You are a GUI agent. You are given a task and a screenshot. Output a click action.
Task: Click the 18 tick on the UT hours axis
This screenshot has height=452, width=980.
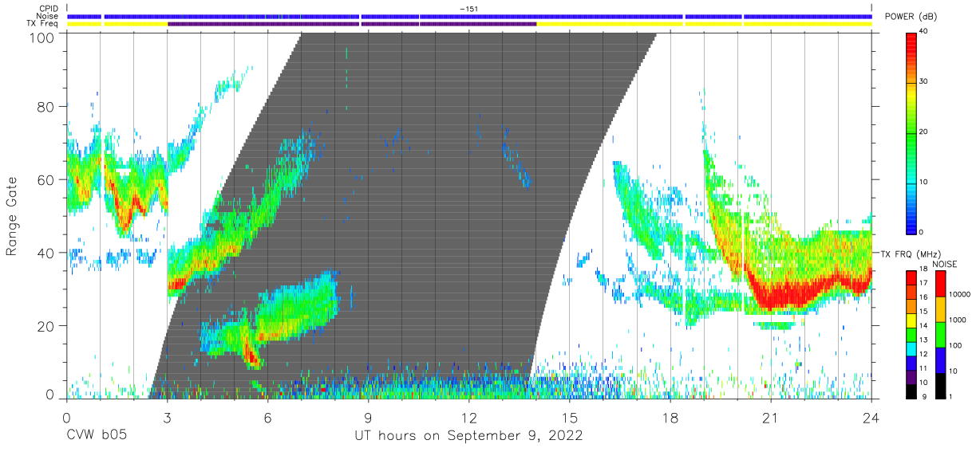tap(670, 418)
